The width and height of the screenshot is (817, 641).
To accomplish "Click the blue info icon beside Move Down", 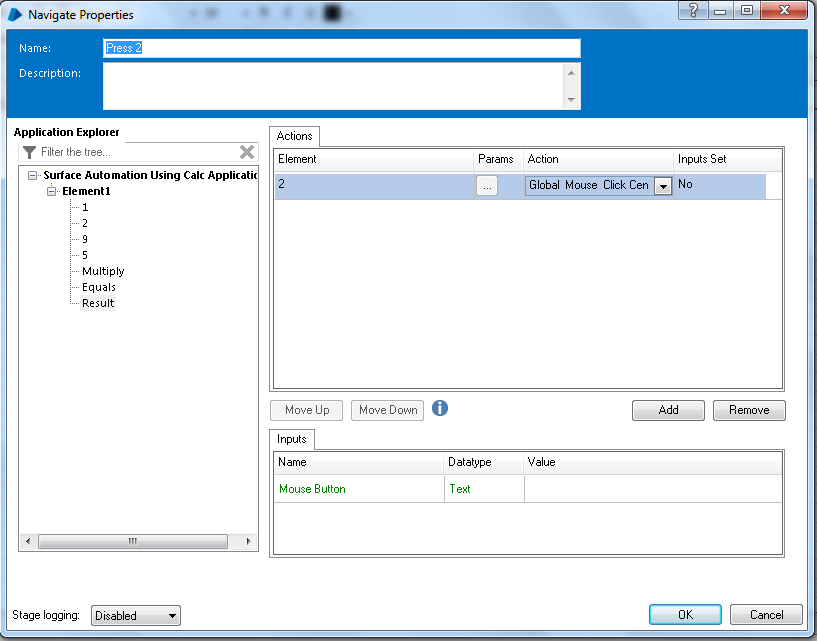I will [x=439, y=408].
